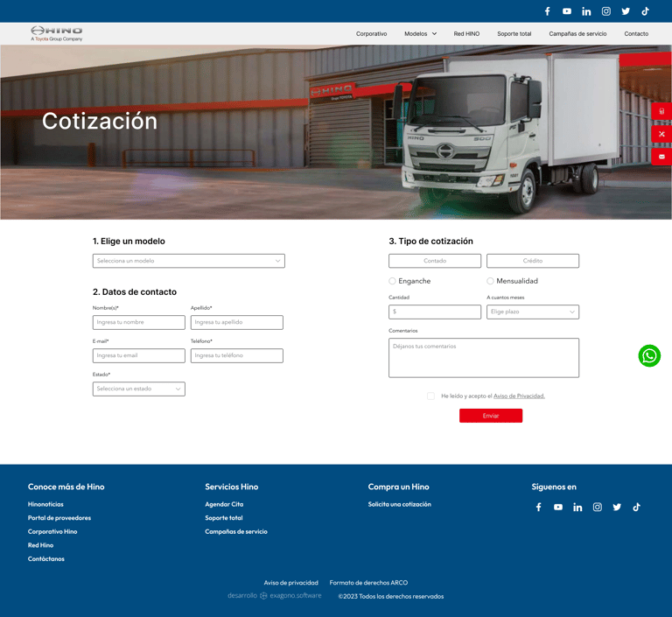Open LinkedIn icon in top bar

point(586,11)
